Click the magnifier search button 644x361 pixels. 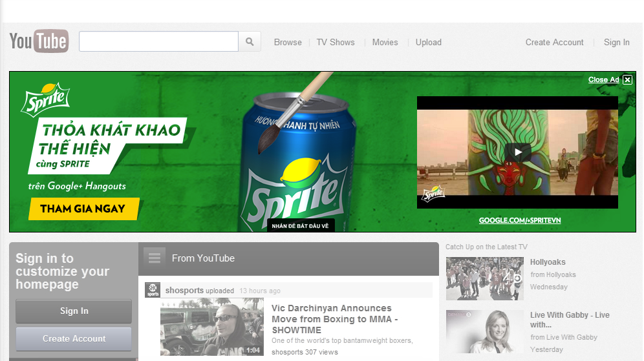pos(250,41)
